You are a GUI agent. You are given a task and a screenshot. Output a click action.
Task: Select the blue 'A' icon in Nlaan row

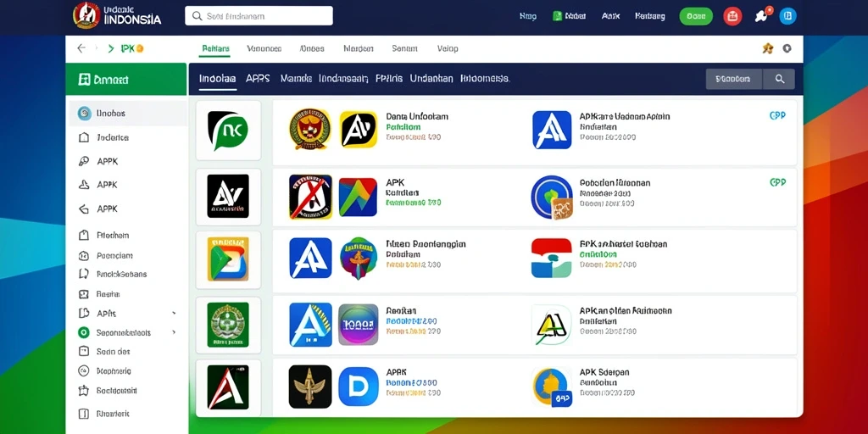(x=310, y=258)
